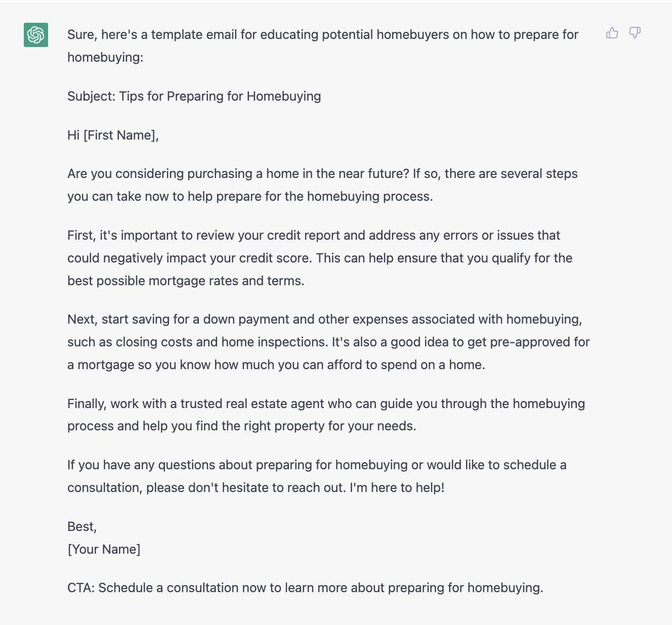Click the "First, it's important to review" line
This screenshot has width=672, height=625.
[x=314, y=235]
